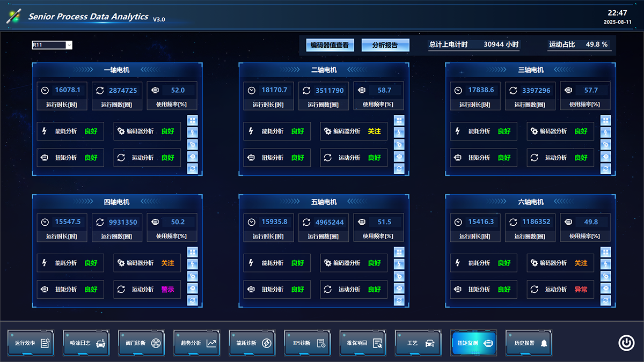Open the 喷涂日志 tab
Viewport: 644px width, 362px height.
(x=86, y=343)
